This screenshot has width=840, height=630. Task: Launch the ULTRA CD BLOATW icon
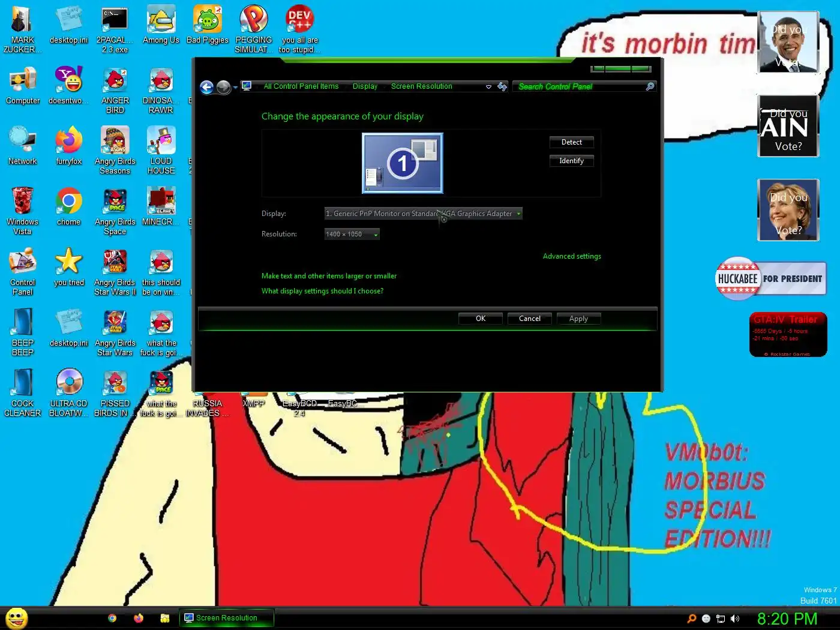(69, 393)
